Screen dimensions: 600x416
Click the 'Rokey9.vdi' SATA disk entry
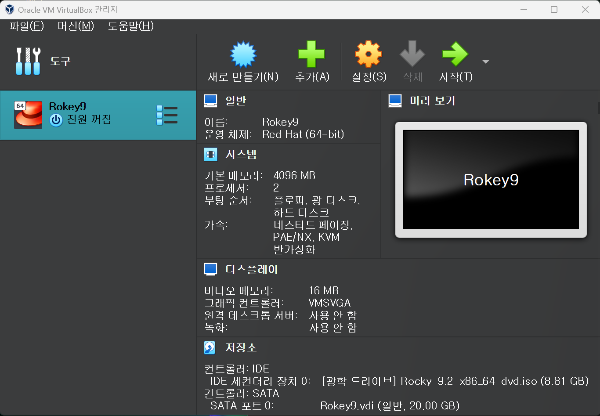390,406
